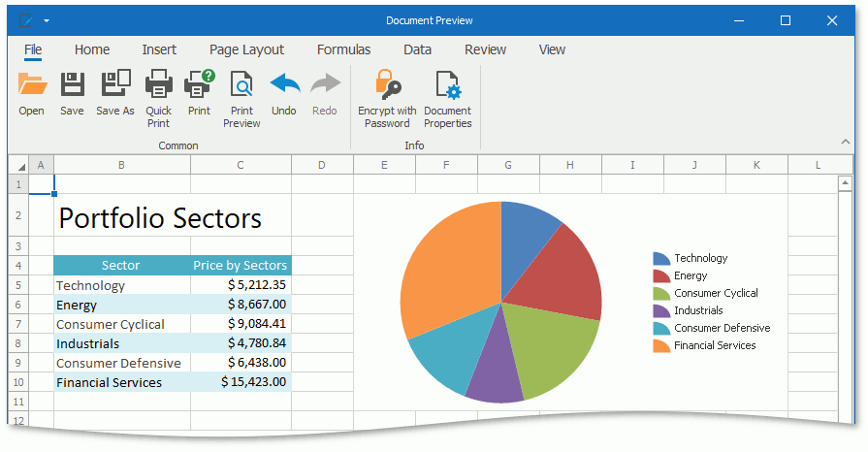Switch to the Formulas tab
Screen dimensions: 868x452
[x=343, y=49]
